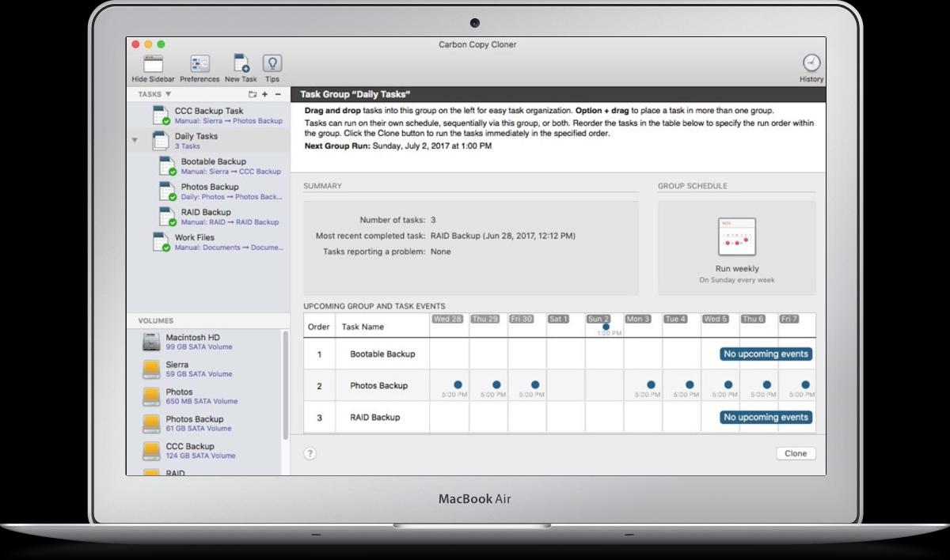Click Photos Backup event dot under Wed 5
Image resolution: width=950 pixels, height=560 pixels.
(x=728, y=385)
